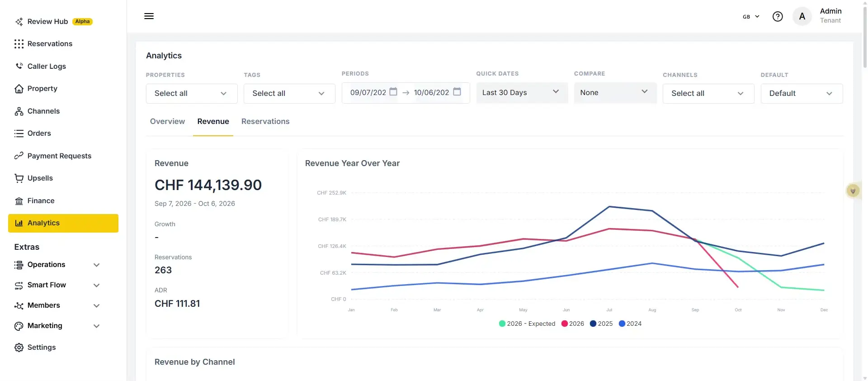This screenshot has width=868, height=381.
Task: Click the Orders list icon
Action: [x=19, y=133]
